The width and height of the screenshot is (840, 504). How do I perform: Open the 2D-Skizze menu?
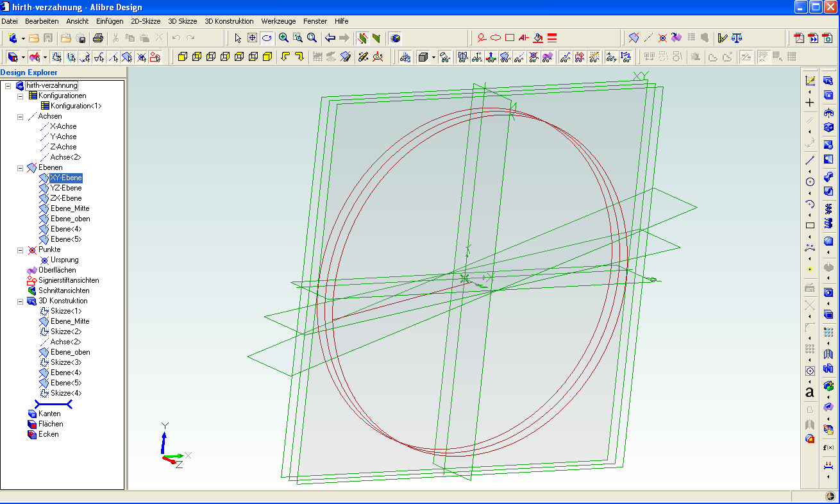click(x=146, y=21)
